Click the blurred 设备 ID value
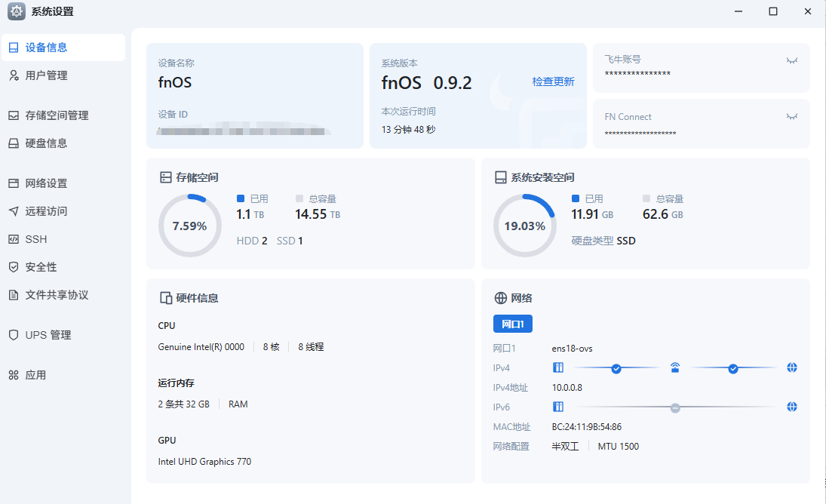 (x=244, y=131)
